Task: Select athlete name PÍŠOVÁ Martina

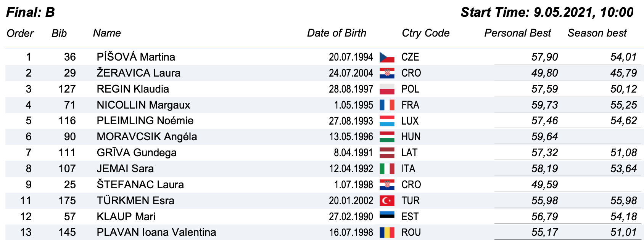Action: (x=136, y=57)
